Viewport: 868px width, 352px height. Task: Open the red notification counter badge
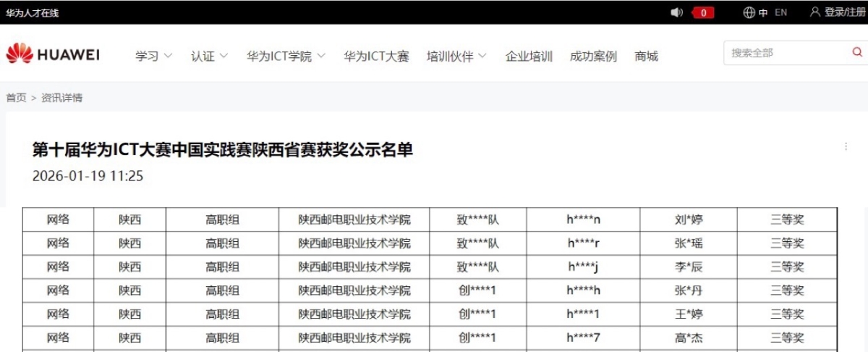click(x=704, y=12)
